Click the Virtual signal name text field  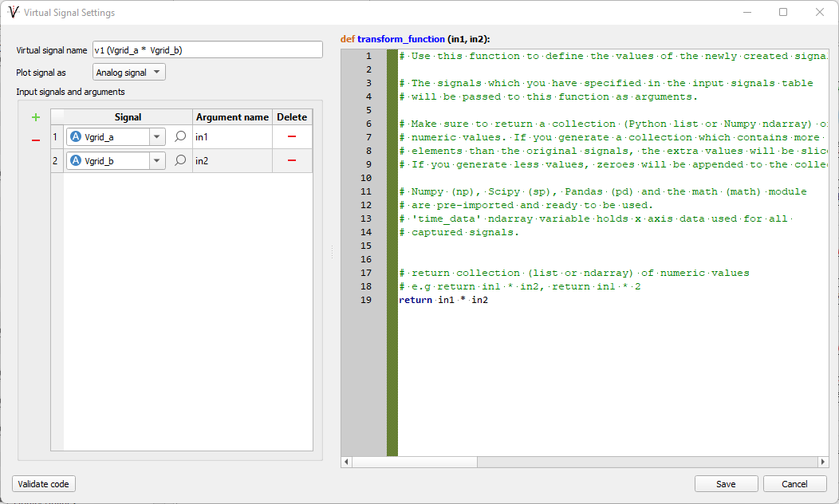207,49
